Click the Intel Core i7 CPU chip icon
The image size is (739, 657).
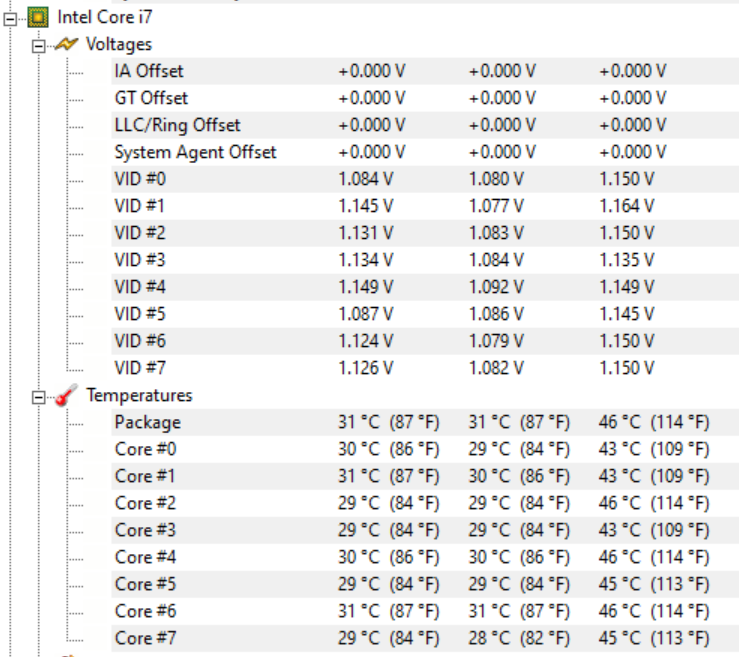coord(38,18)
